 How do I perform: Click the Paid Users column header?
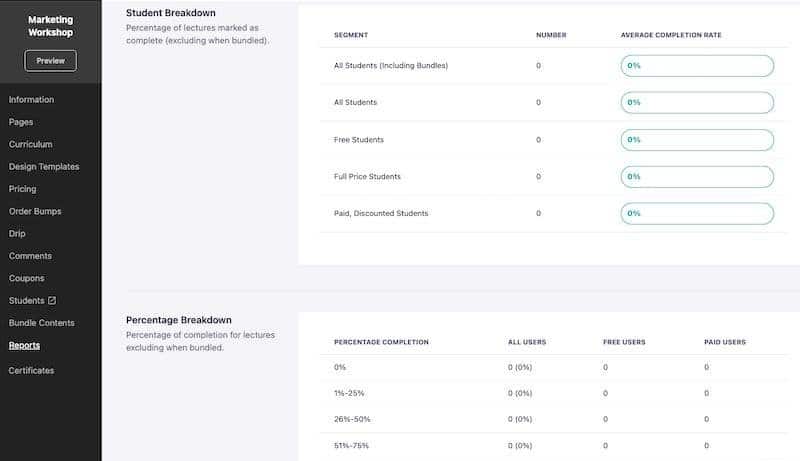point(725,342)
